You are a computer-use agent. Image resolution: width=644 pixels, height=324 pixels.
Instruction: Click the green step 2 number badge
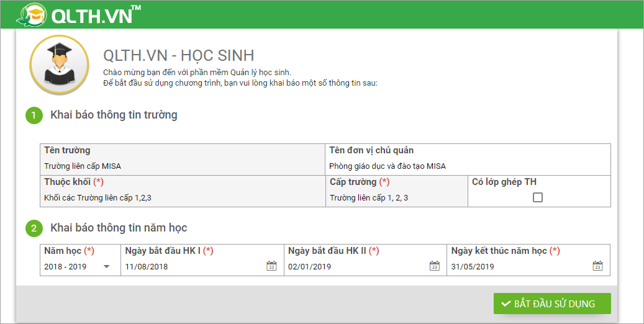34,228
